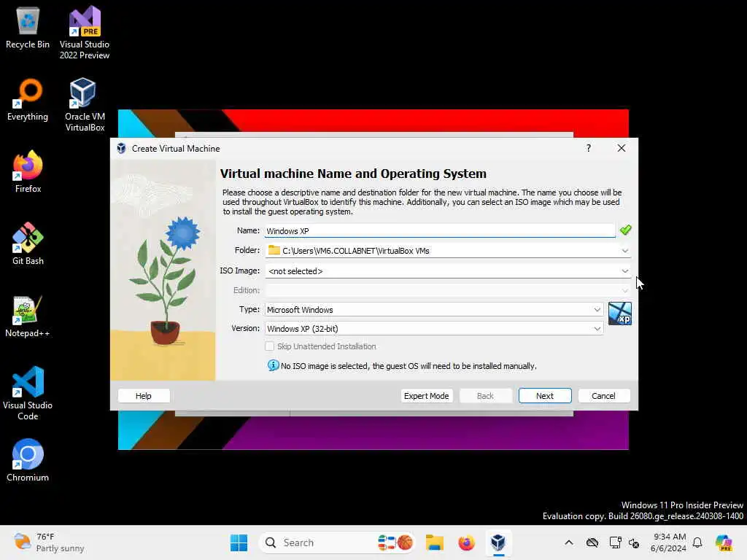Select the Chromium desktop icon
Viewport: 747px width, 560px height.
28,461
